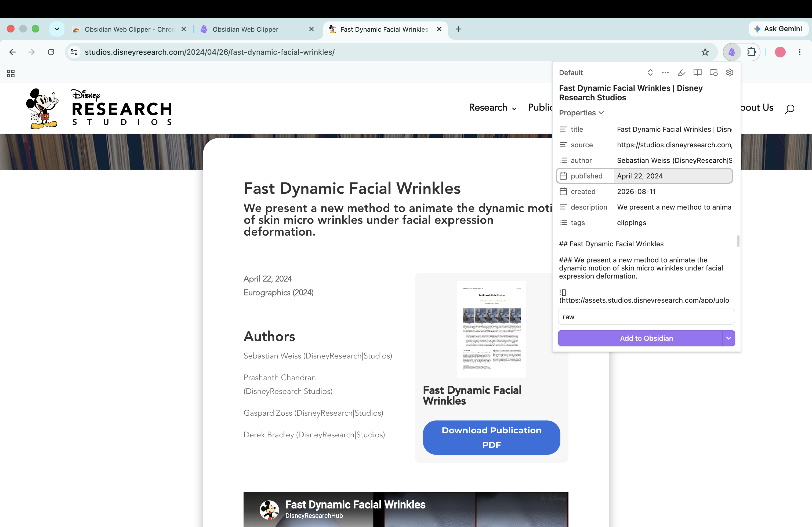The height and width of the screenshot is (527, 812).
Task: Click the DisneyResearchHub channel avatar in video
Action: 270,510
